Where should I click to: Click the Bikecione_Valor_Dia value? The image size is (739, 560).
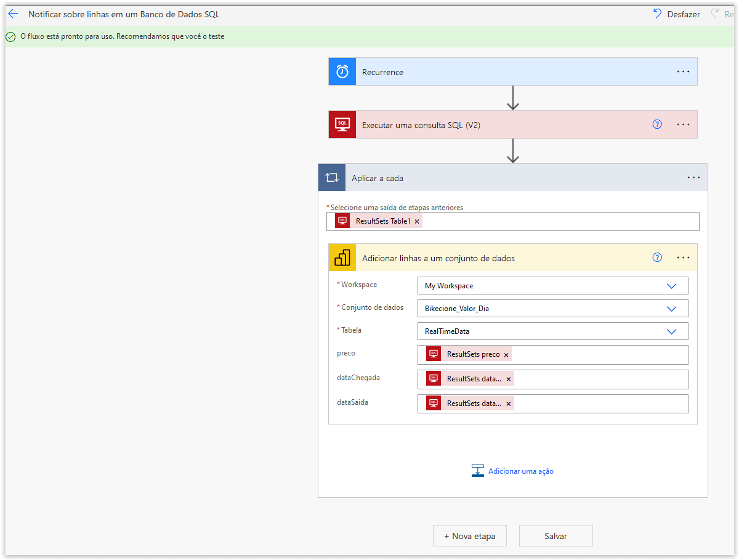[457, 309]
